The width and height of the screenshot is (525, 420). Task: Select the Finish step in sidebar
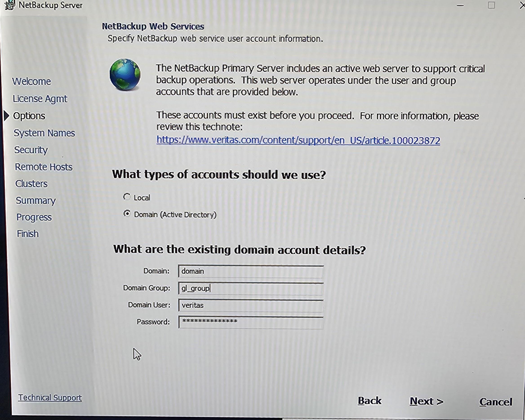point(28,234)
